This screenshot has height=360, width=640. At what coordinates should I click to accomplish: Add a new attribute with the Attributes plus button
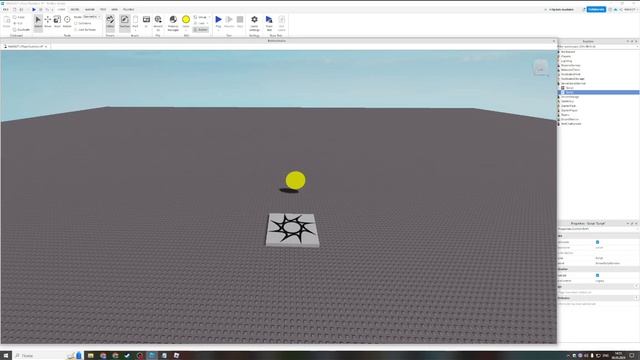click(637, 298)
